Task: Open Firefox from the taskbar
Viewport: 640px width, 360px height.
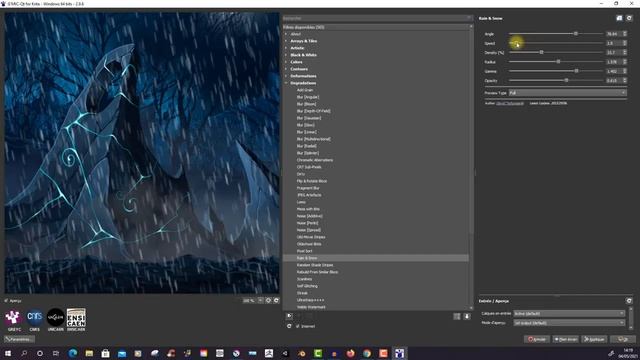Action: click(350, 353)
